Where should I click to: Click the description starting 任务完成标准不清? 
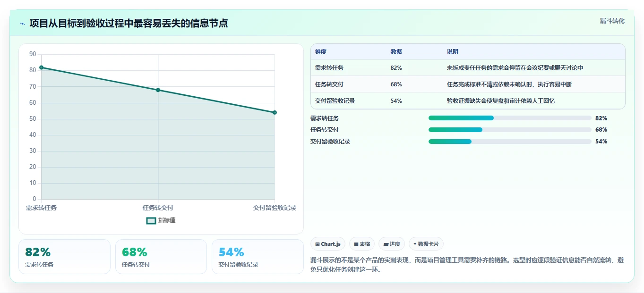[x=509, y=84]
